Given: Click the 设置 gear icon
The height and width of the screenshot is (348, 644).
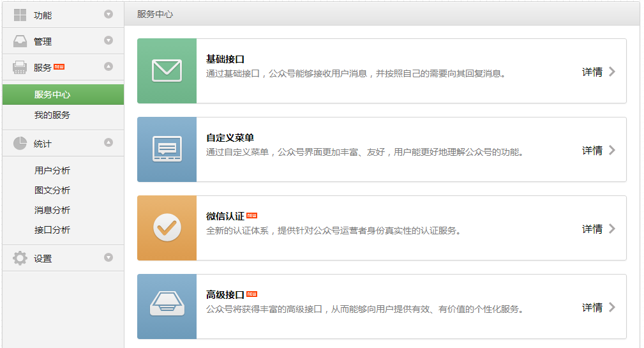Looking at the screenshot, I should 20,258.
